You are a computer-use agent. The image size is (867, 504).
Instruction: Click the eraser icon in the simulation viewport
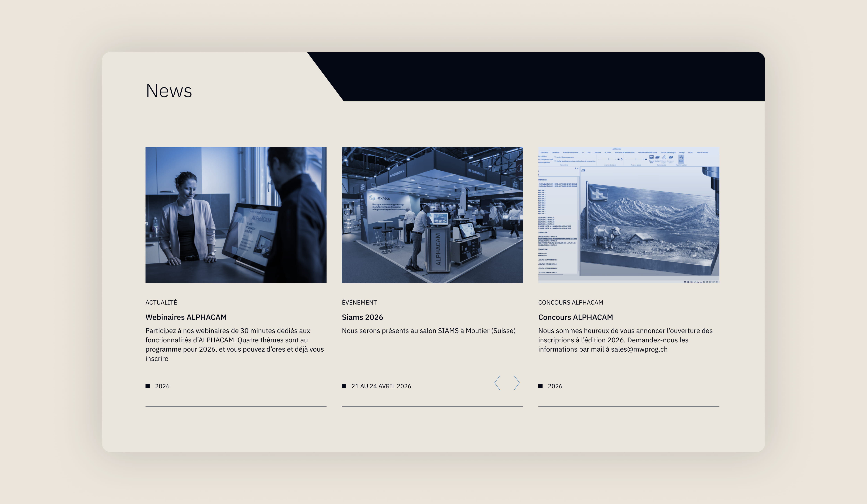pyautogui.click(x=583, y=171)
